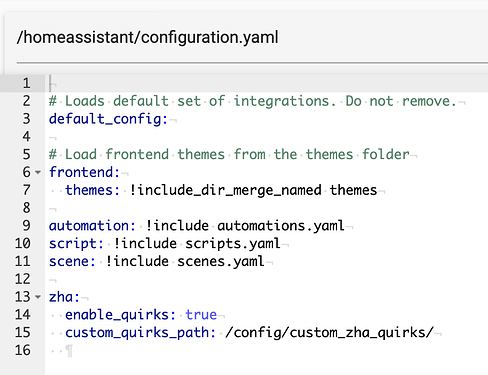Click the /homeassistant/configuration.yaml file path

tap(148, 37)
